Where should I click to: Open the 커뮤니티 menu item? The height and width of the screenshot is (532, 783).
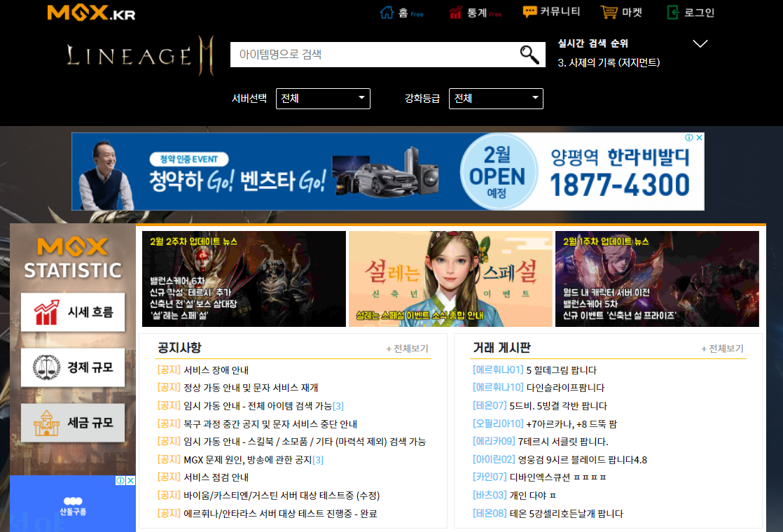point(551,12)
